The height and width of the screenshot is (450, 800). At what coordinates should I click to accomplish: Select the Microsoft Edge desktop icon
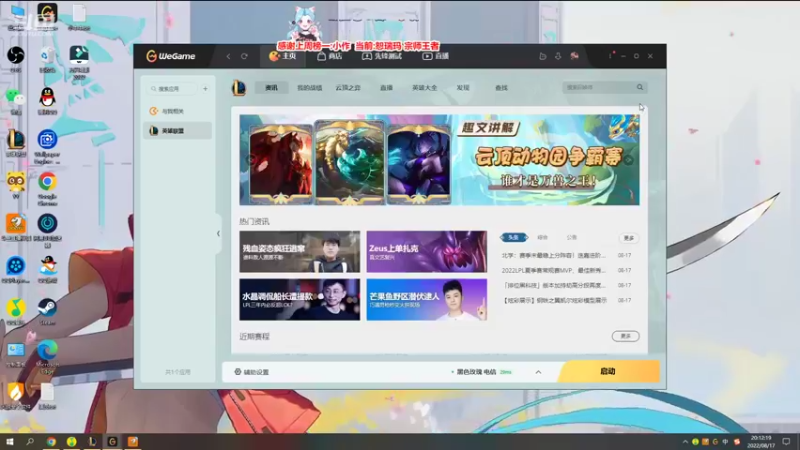pyautogui.click(x=47, y=356)
